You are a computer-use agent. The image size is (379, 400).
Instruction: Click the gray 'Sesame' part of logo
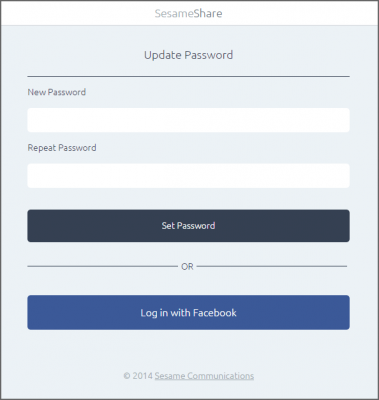[174, 13]
